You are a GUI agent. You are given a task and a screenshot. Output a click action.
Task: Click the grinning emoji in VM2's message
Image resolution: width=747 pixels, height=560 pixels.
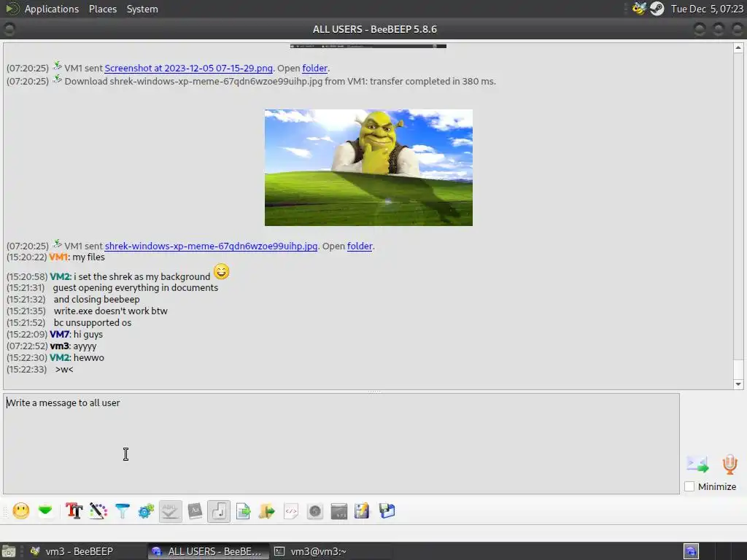pos(222,271)
